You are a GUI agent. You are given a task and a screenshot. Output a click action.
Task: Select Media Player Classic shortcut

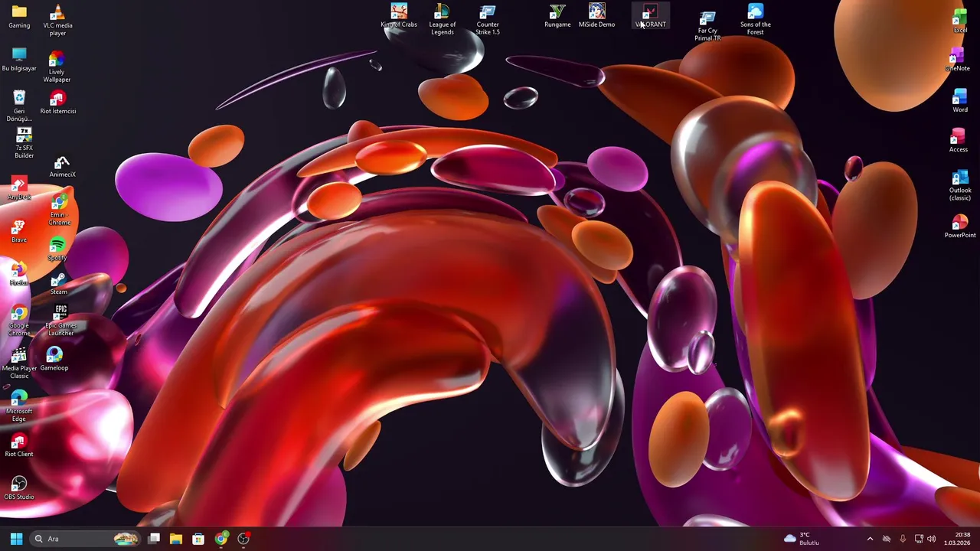[19, 364]
